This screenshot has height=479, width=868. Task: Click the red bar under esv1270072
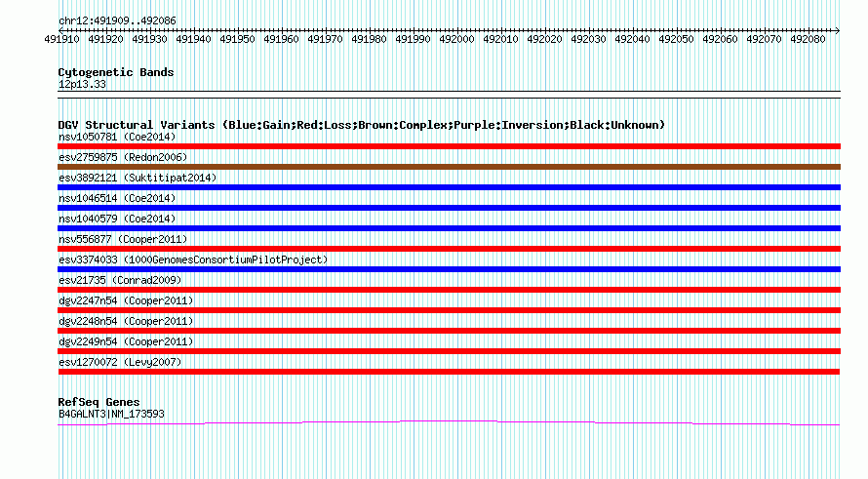pyautogui.click(x=449, y=372)
